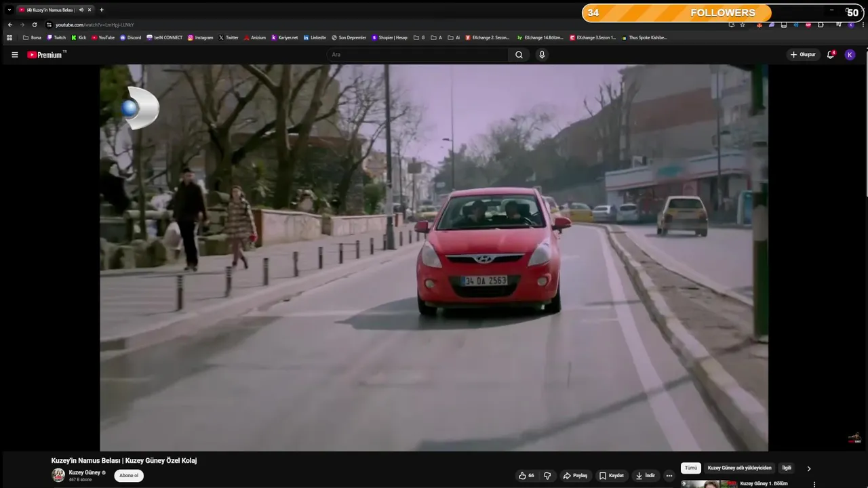This screenshot has width=868, height=488.
Task: Download video with İndir button
Action: [646, 476]
